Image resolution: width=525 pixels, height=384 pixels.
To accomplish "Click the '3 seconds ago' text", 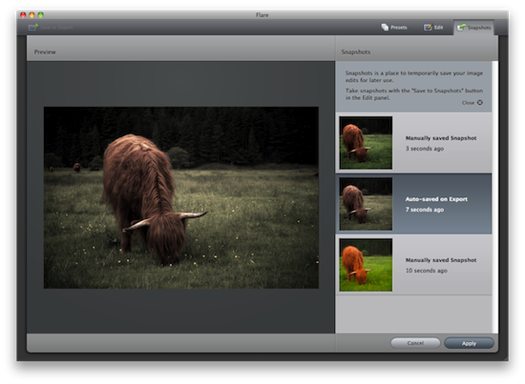I will (x=425, y=148).
